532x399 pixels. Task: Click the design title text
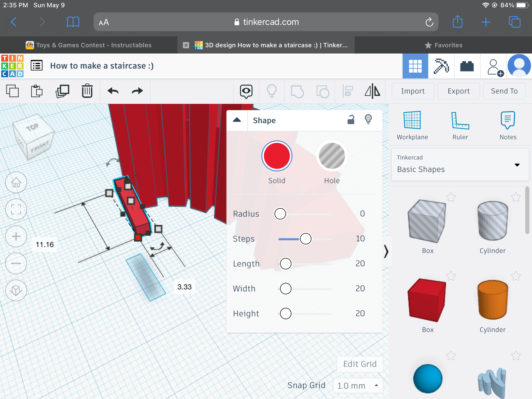tap(102, 66)
